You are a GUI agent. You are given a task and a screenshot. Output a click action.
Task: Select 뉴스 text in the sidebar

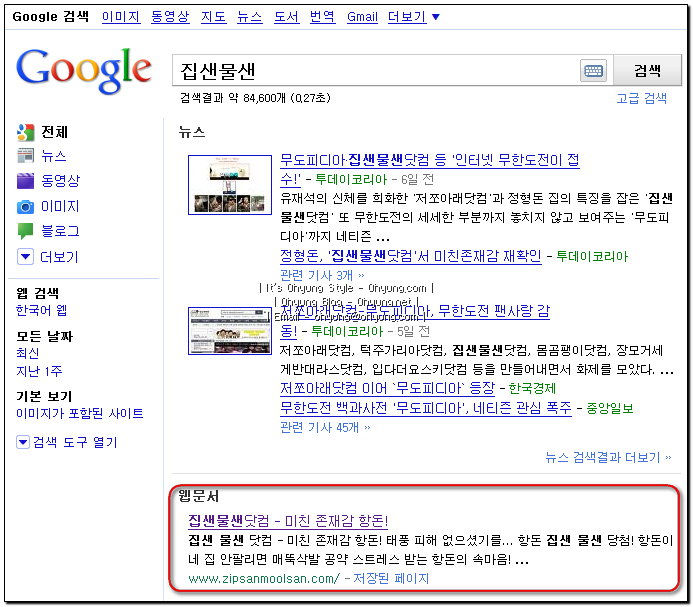[x=54, y=156]
